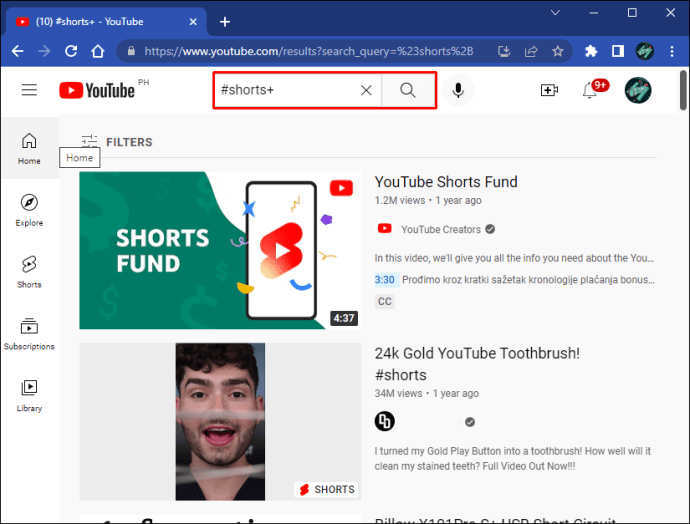The image size is (690, 524).
Task: Click the CC badge
Action: pyautogui.click(x=385, y=301)
